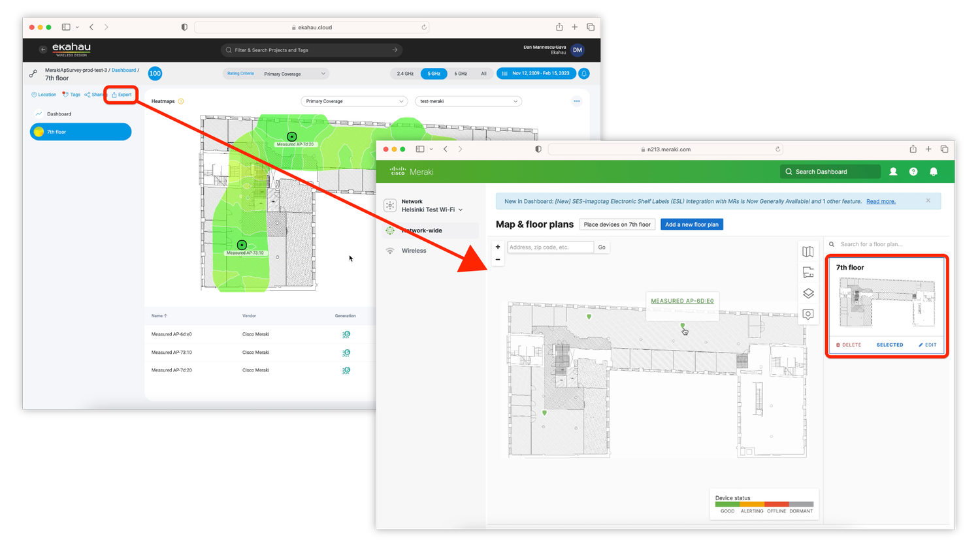Open Meraki help question mark icon

(913, 171)
